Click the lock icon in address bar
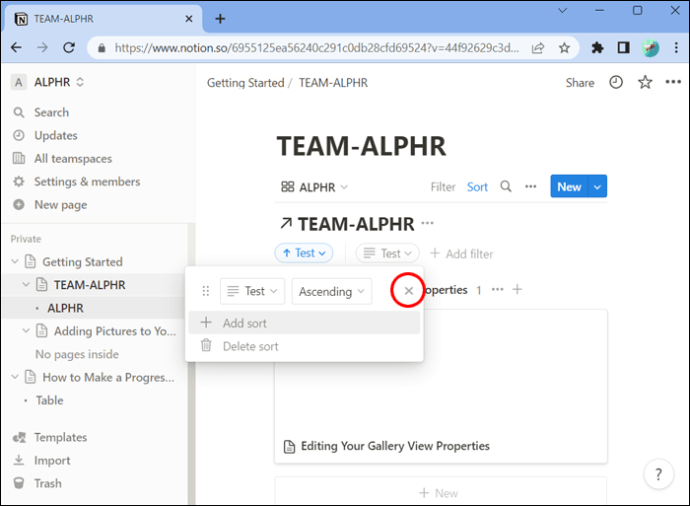Screen dimensions: 690x506 click(101, 48)
